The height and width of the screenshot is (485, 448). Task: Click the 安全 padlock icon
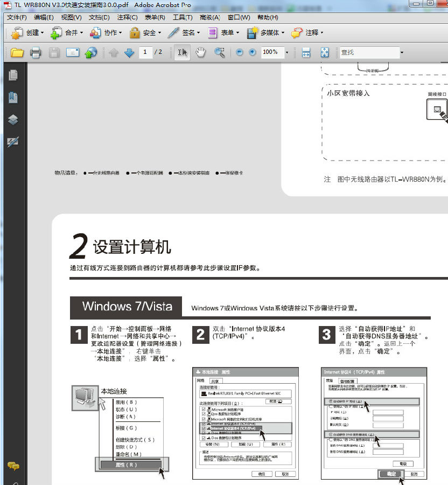point(135,32)
